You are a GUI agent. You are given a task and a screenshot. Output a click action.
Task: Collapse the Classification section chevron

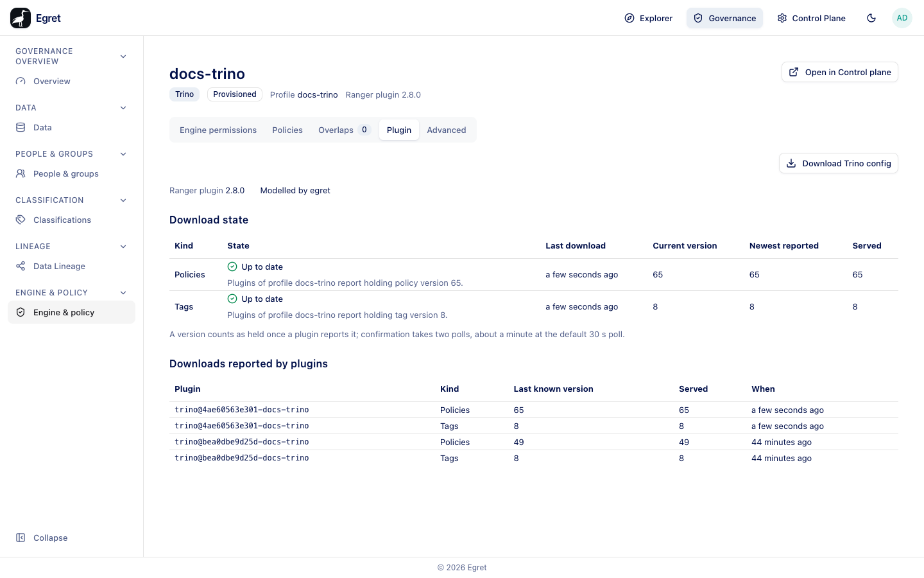(123, 200)
